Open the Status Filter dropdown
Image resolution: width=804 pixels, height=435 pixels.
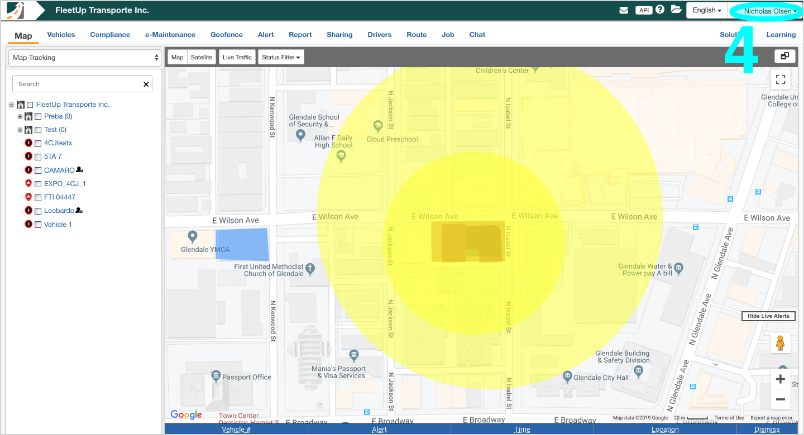tap(281, 57)
